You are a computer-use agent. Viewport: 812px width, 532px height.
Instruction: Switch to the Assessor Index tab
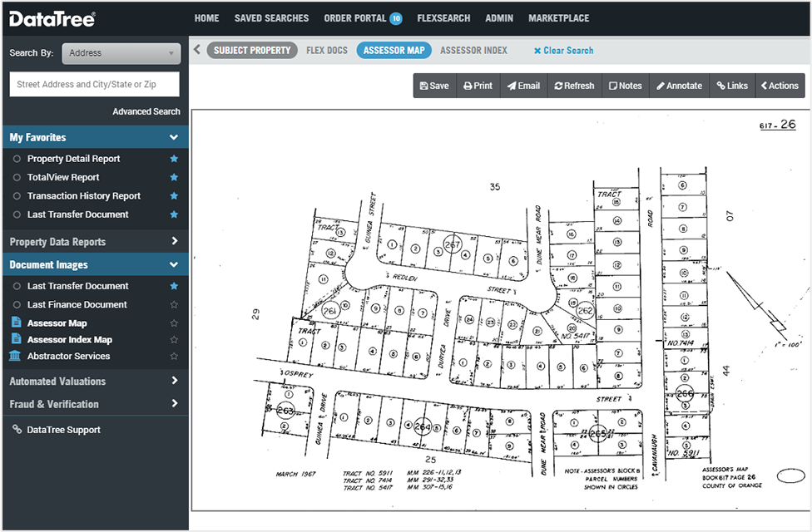(x=473, y=50)
